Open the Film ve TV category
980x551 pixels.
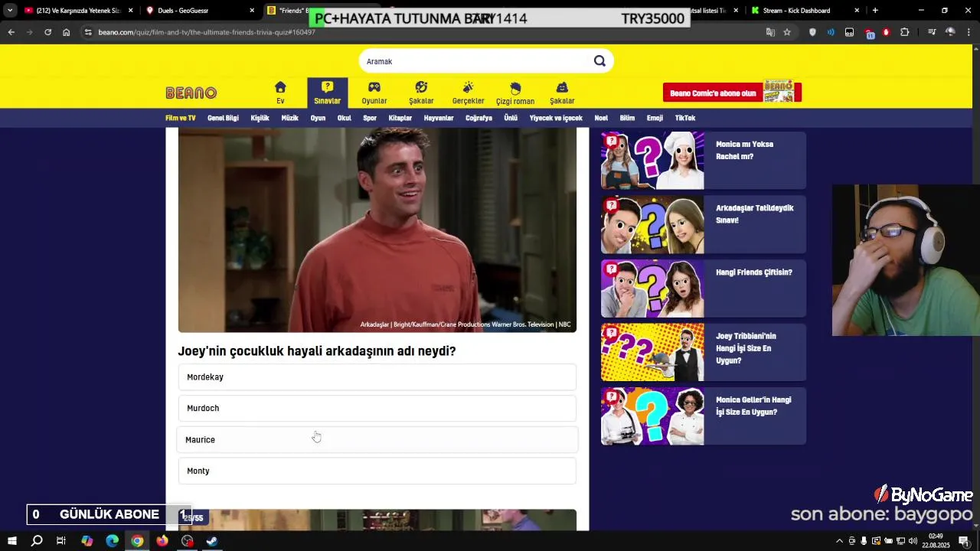click(x=181, y=119)
